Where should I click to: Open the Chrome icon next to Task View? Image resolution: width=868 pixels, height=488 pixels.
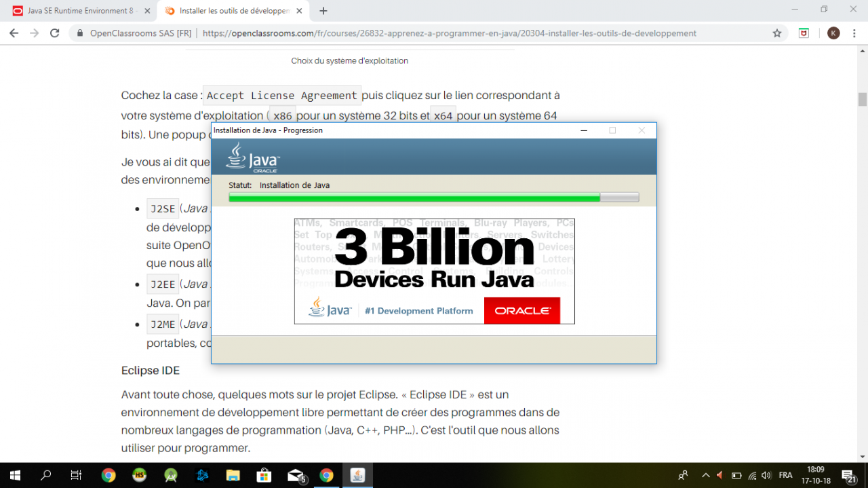108,475
